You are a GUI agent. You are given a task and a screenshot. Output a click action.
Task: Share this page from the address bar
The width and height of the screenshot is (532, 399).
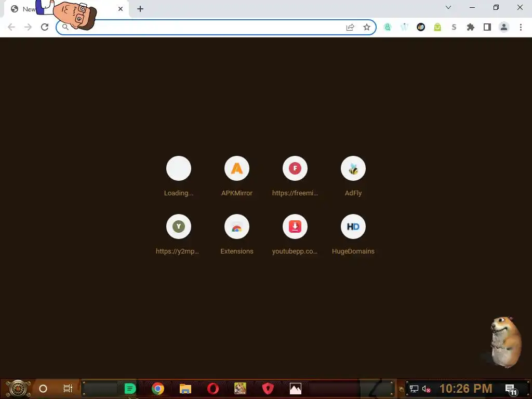point(350,27)
